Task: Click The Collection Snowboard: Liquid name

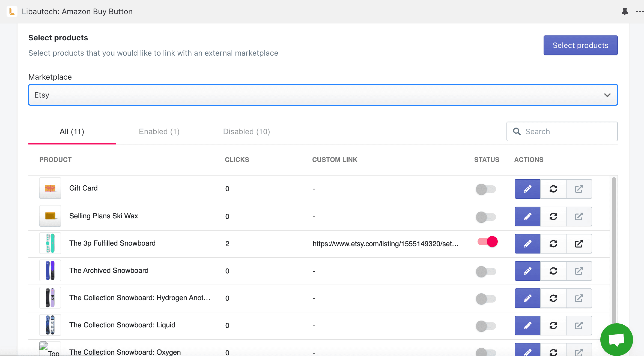Action: (122, 325)
